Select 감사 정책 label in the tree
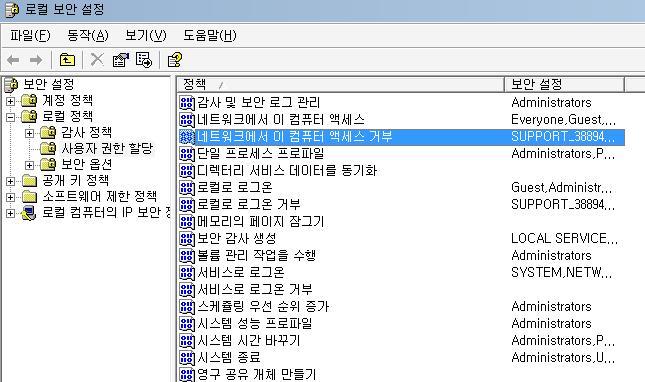This screenshot has width=645, height=382. [x=86, y=132]
